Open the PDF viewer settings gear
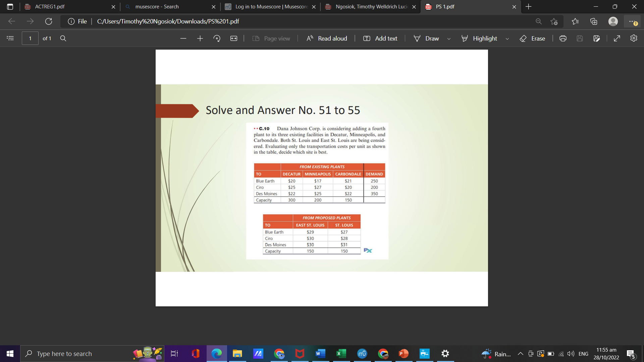This screenshot has height=362, width=644. pyautogui.click(x=634, y=38)
